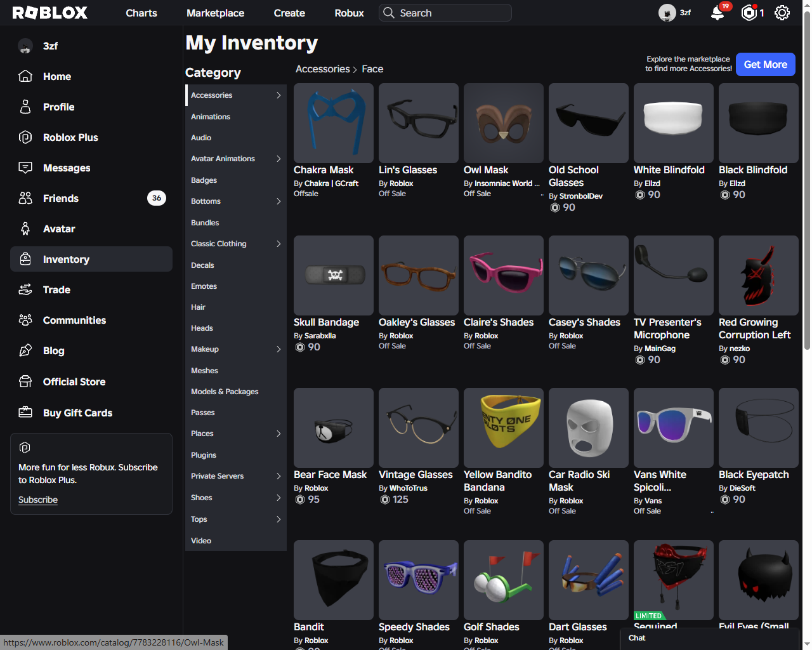Click the Inventory icon in sidebar

click(25, 259)
